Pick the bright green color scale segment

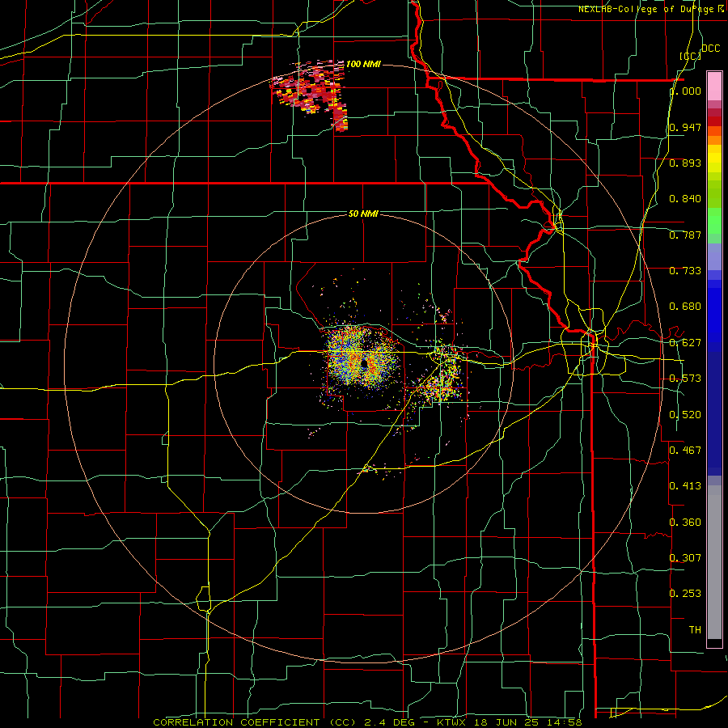coord(714,221)
